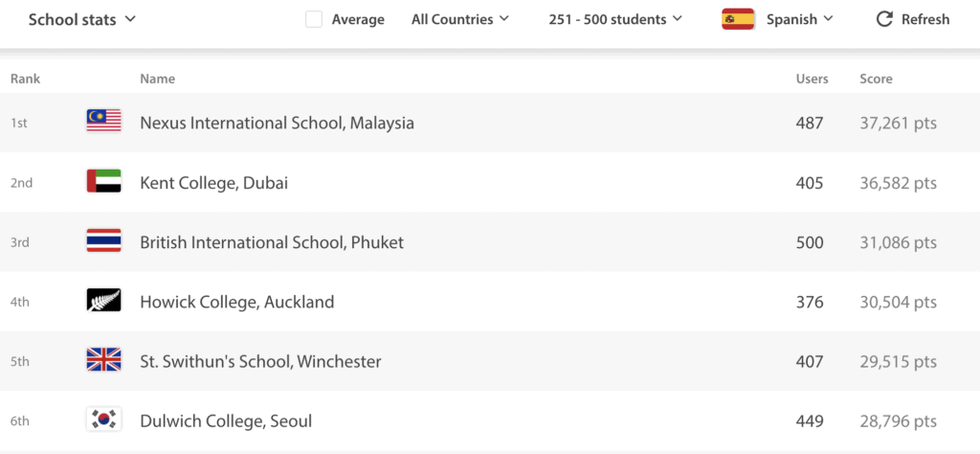The width and height of the screenshot is (980, 454).
Task: Open the School stats dropdown
Action: pyautogui.click(x=82, y=19)
